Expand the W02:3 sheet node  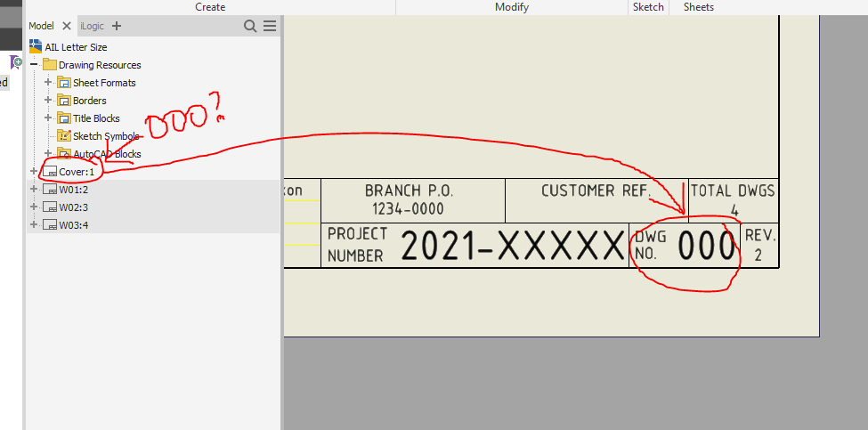[x=35, y=207]
